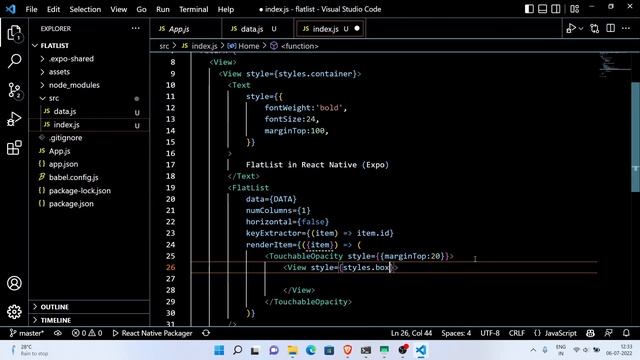Toggle the bottom Panel layout
The width and height of the screenshot is (640, 360).
[542, 9]
